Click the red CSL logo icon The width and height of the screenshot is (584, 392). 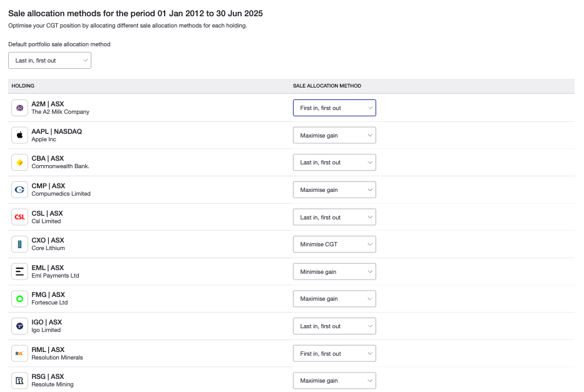(20, 217)
